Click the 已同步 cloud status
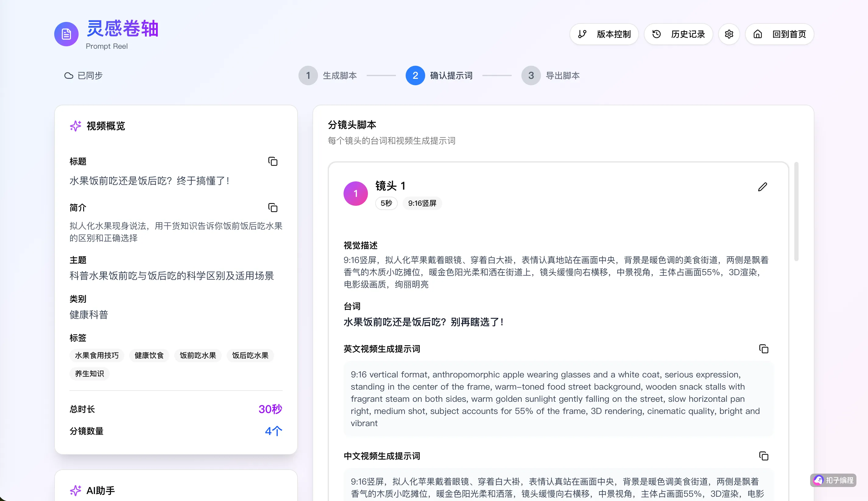 [84, 75]
